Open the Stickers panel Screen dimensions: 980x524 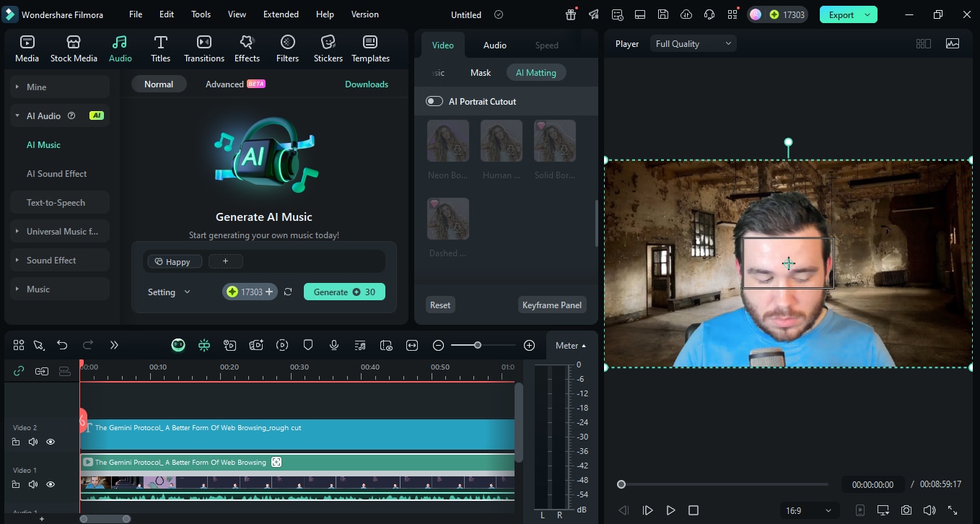tap(328, 48)
